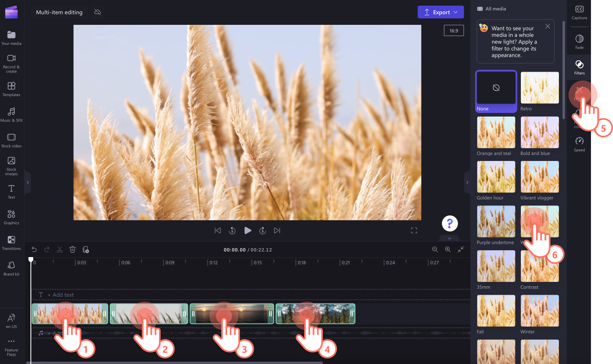613x364 pixels.
Task: Change en-US language setting
Action: pos(11,321)
